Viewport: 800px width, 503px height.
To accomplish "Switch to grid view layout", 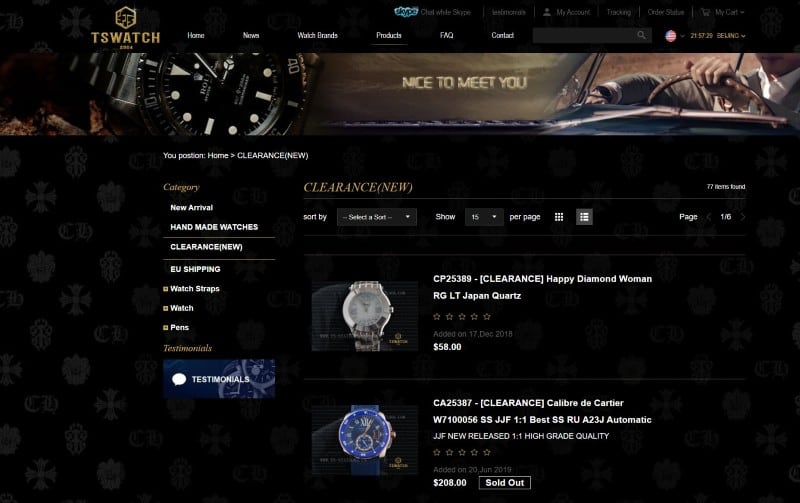I will [x=559, y=217].
